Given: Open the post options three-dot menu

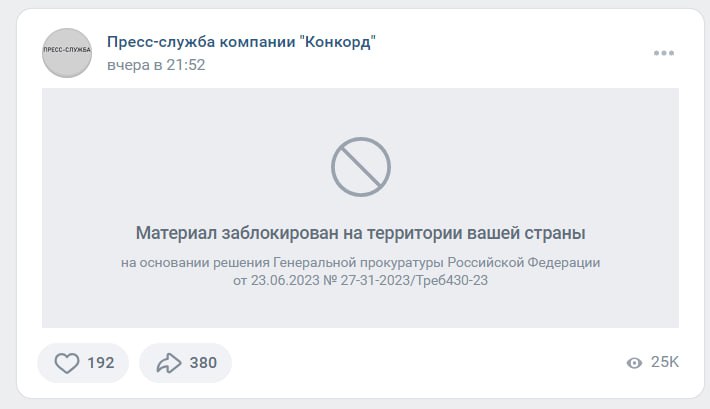Looking at the screenshot, I should pyautogui.click(x=664, y=53).
